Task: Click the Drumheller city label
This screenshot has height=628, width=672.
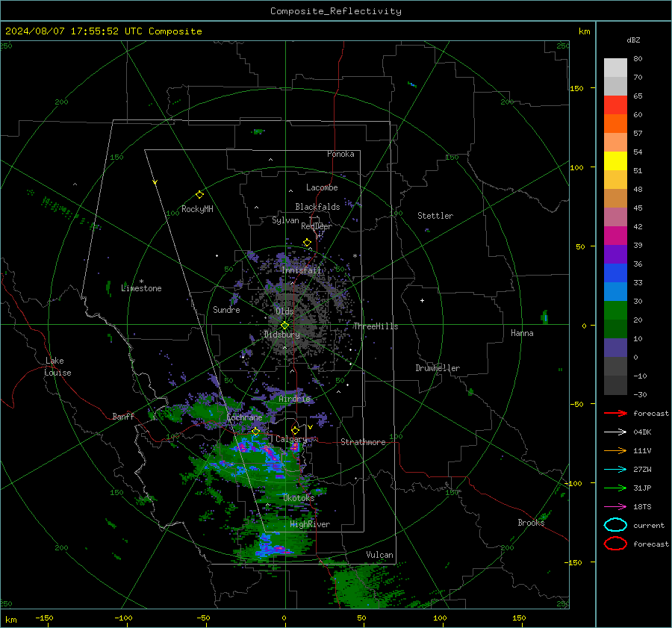Action: [x=438, y=368]
